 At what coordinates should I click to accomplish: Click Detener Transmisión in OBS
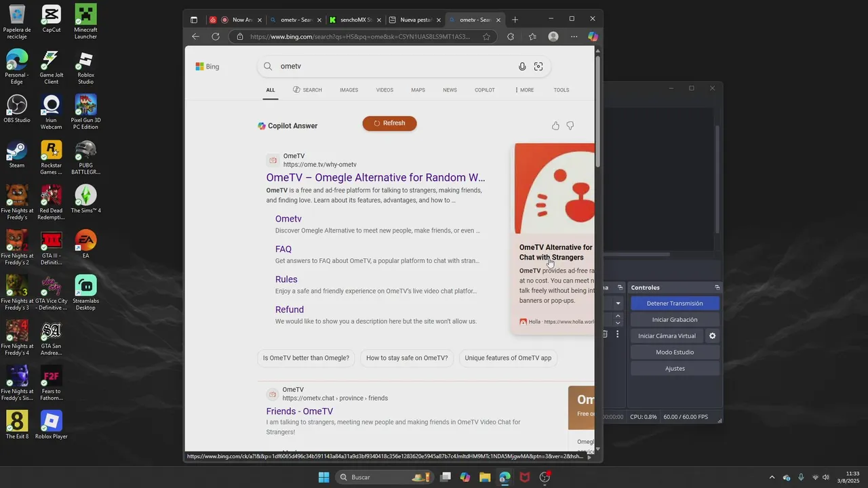(675, 304)
